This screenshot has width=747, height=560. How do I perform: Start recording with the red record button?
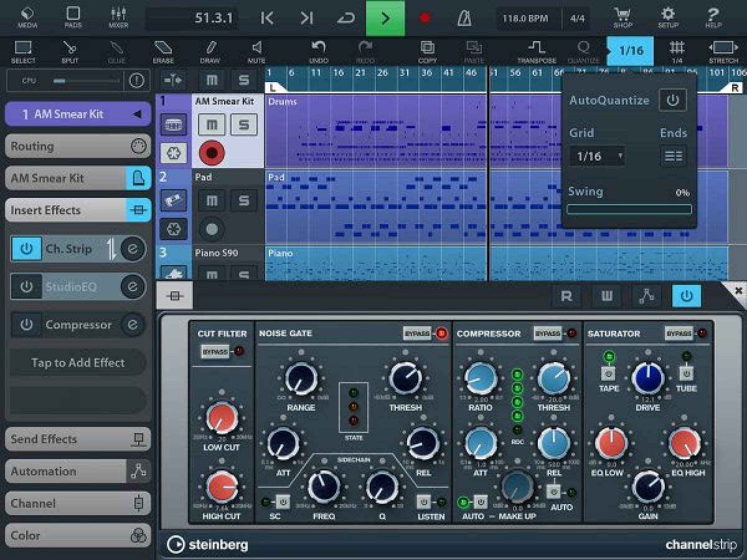[425, 18]
